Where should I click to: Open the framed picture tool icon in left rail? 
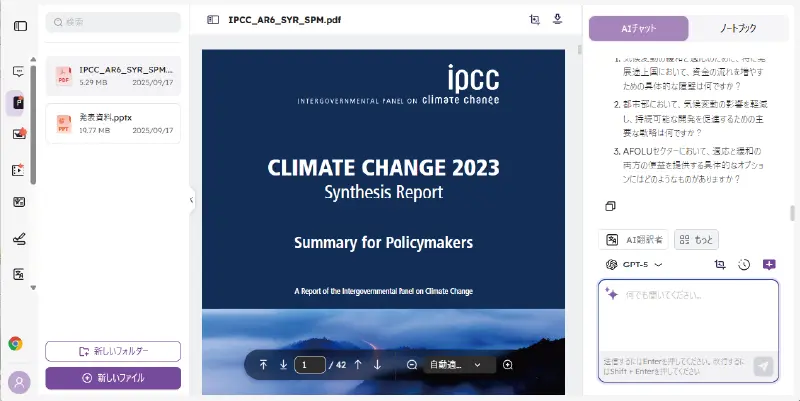pyautogui.click(x=19, y=202)
